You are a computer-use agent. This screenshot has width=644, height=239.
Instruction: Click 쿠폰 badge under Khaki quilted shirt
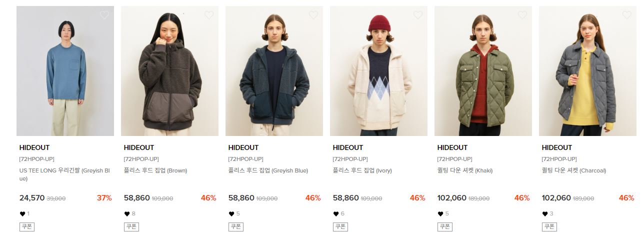445,226
